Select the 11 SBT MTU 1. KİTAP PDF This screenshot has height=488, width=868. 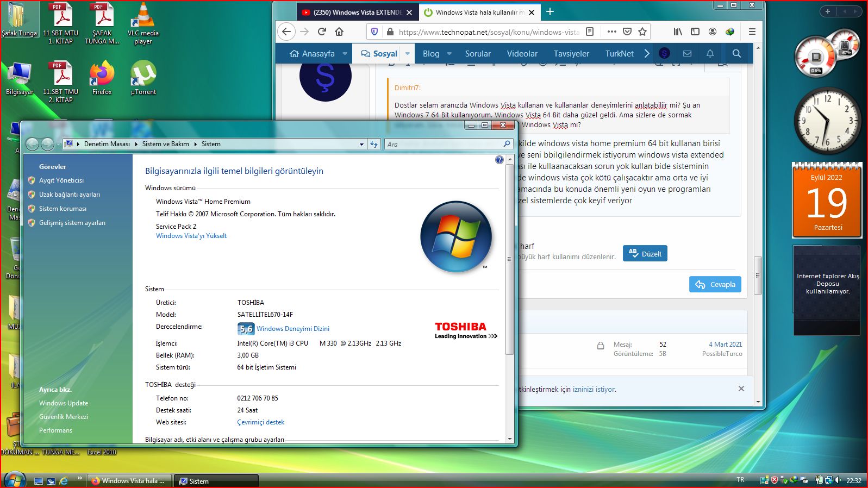[60, 23]
